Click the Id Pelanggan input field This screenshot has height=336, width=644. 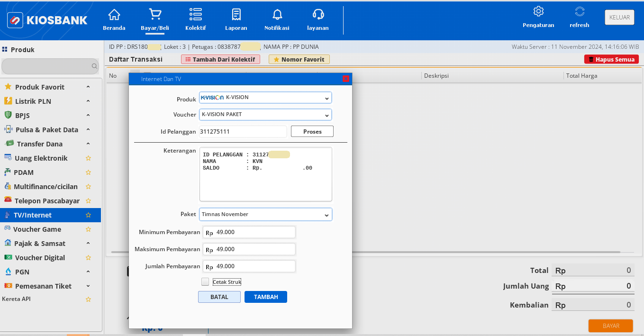(x=243, y=131)
